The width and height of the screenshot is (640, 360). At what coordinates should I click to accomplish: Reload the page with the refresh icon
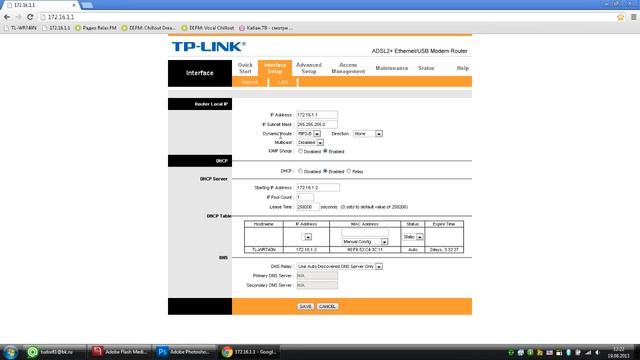tap(30, 17)
